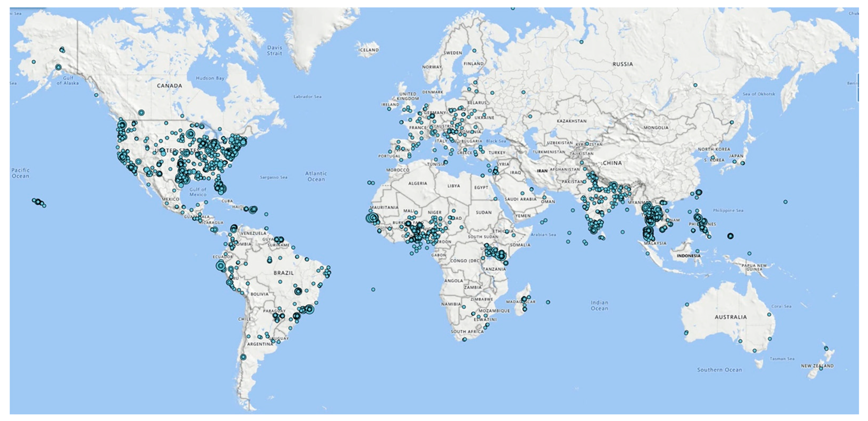
Task: Click the ANGOLA label
Action: 454,281
